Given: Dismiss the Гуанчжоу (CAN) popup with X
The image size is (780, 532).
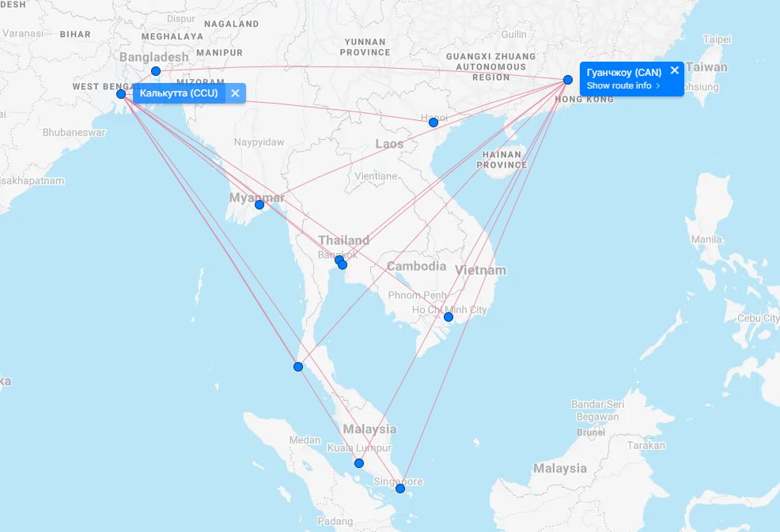Looking at the screenshot, I should pos(674,70).
